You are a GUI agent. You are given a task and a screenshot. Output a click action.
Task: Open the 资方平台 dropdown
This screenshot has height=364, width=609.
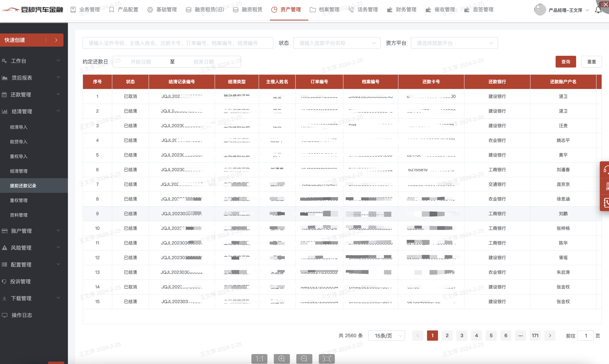454,43
